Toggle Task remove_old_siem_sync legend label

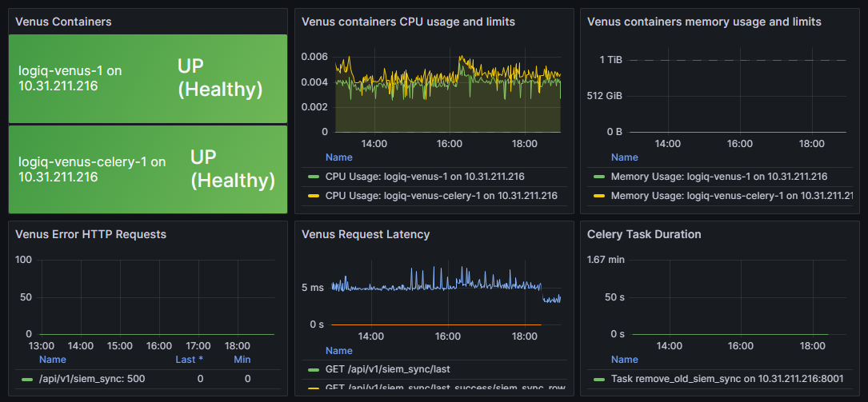(x=727, y=379)
